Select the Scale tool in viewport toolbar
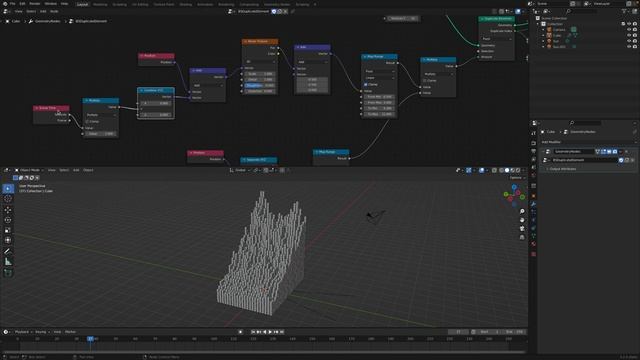The height and width of the screenshot is (360, 640). point(8,230)
